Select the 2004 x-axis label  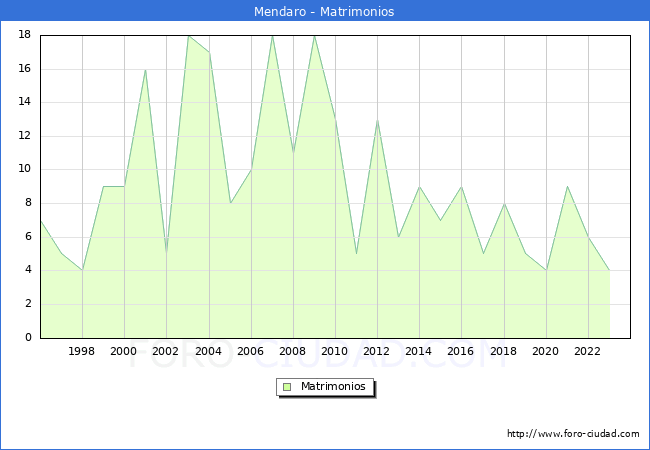pyautogui.click(x=208, y=351)
